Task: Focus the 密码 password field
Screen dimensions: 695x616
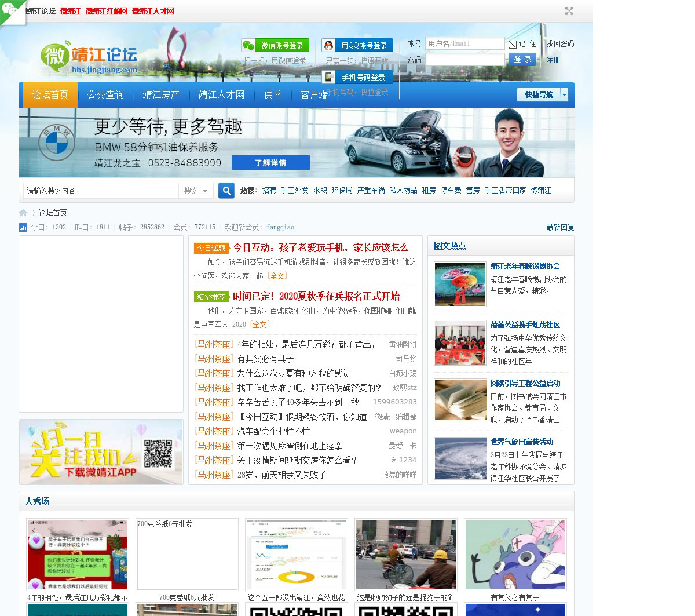Action: [465, 60]
